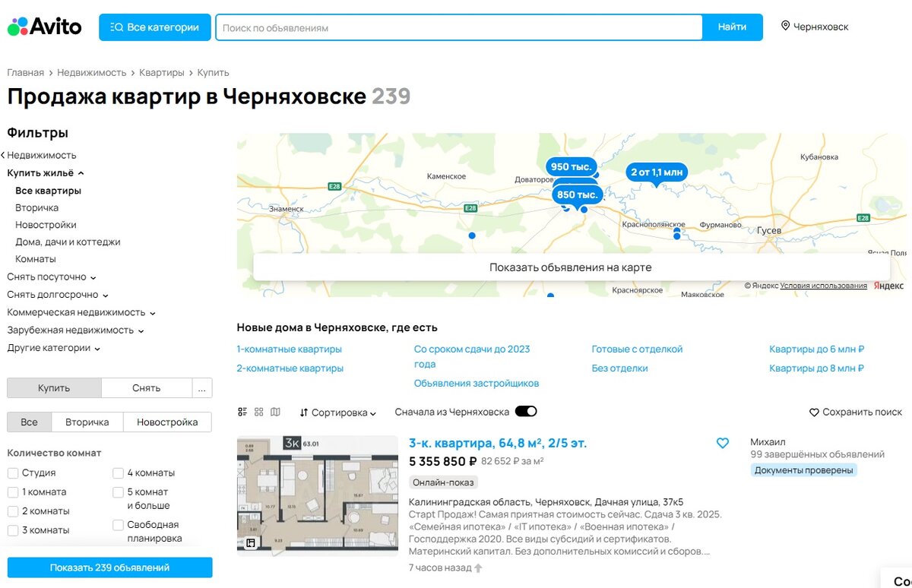Open the 1-комнатные квартиры link
Viewport: 912px width, 588px height.
click(289, 349)
